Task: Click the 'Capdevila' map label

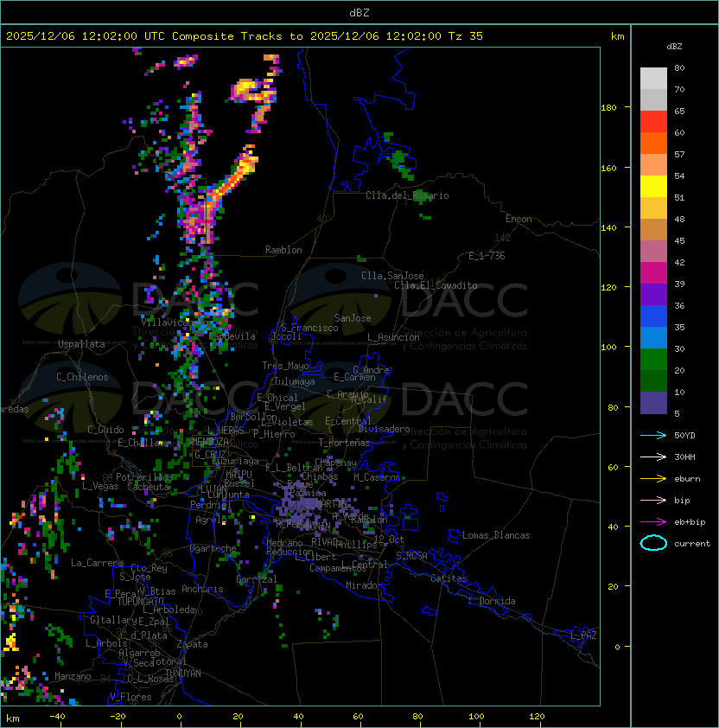Action: click(232, 336)
